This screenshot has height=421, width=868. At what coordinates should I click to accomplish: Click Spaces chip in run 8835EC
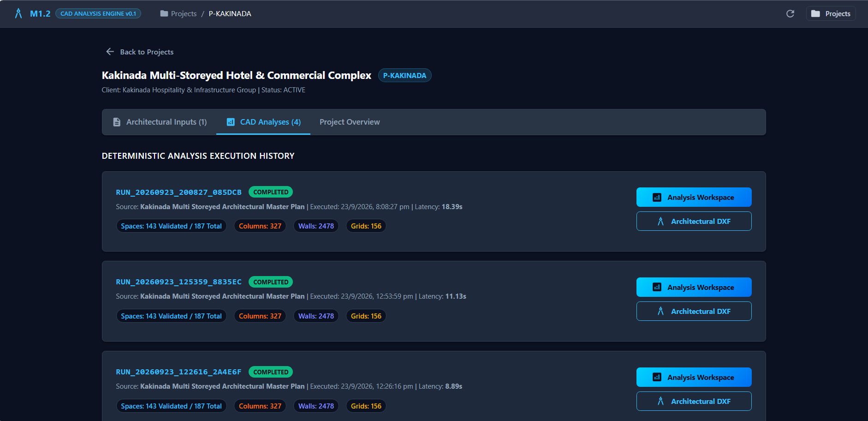[171, 316]
